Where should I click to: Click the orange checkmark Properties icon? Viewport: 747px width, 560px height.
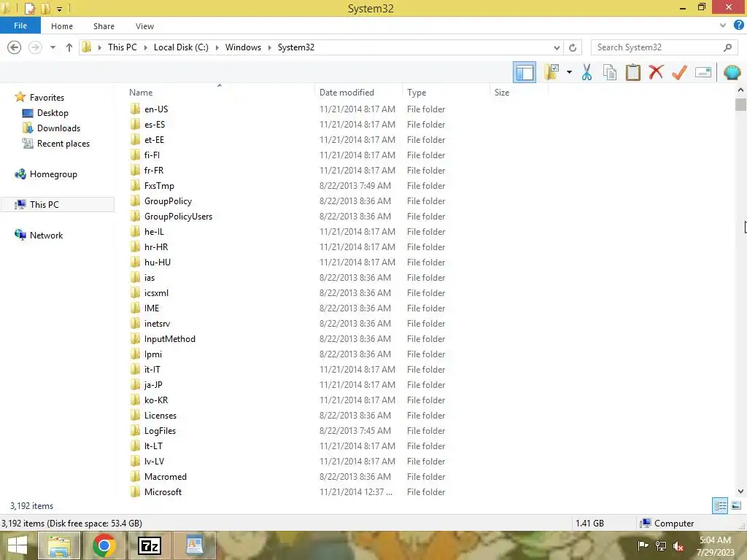click(x=679, y=72)
